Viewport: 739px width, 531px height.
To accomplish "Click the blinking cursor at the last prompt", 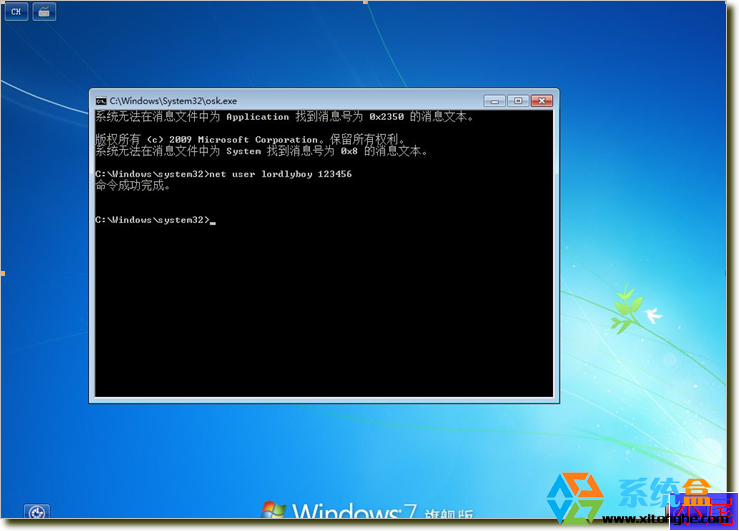I will click(x=213, y=220).
